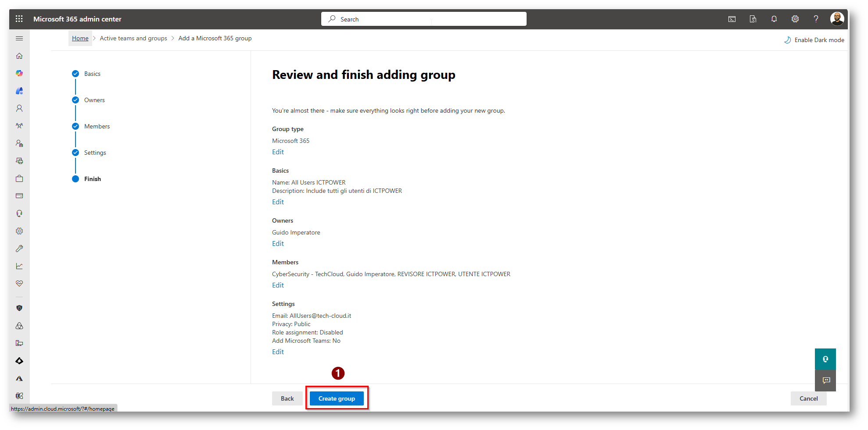Edit the Members section
868x430 pixels.
pos(278,285)
